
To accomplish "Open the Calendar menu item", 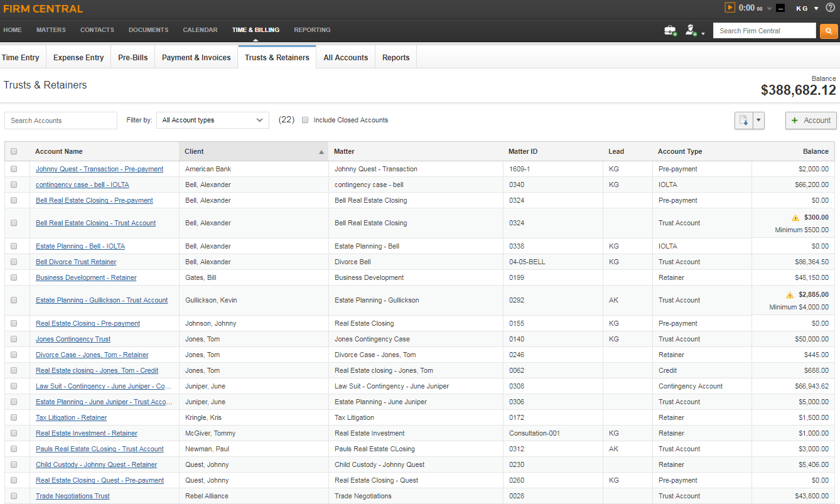I will (200, 29).
